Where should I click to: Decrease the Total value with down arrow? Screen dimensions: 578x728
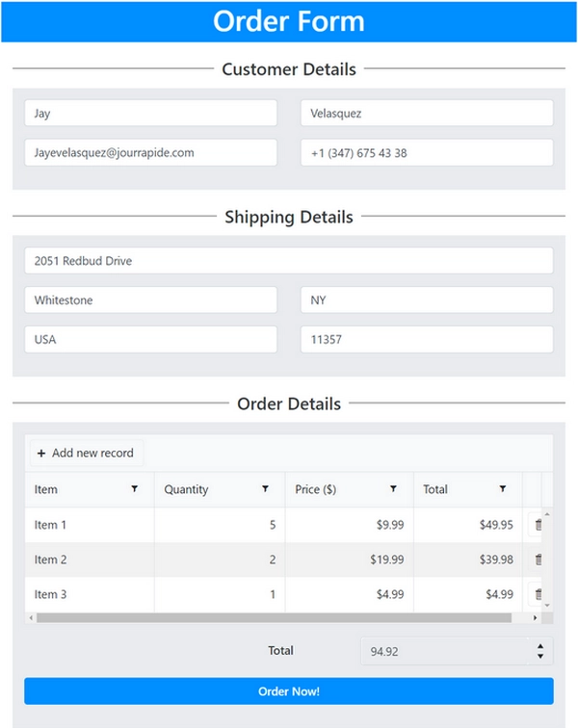click(539, 656)
